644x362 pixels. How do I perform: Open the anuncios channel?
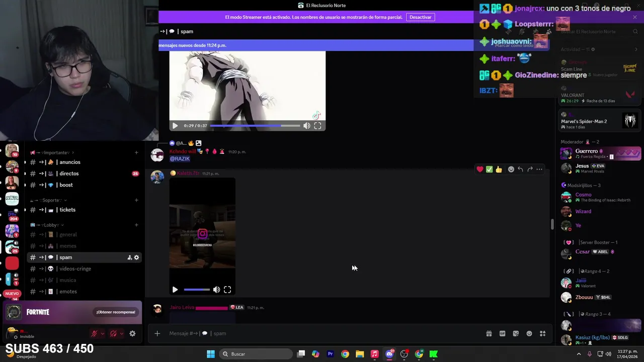point(84,162)
